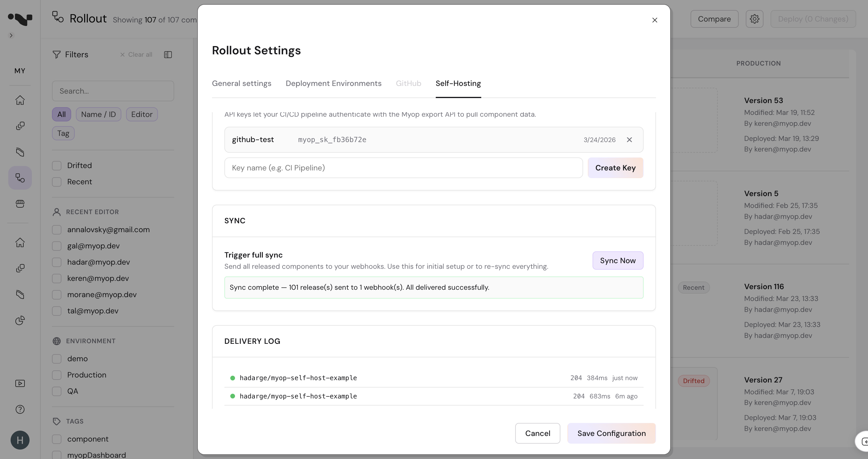
Task: Close the Rollout Settings dialog
Action: coord(654,20)
